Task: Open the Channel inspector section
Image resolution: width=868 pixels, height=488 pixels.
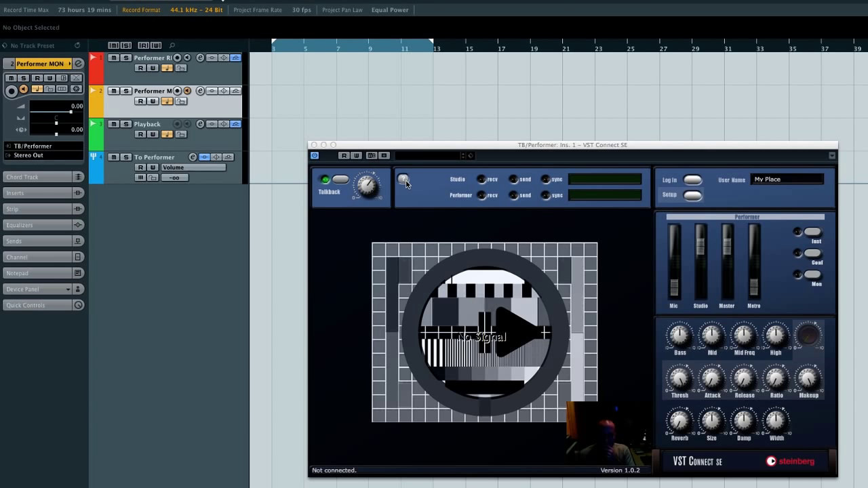Action: click(x=37, y=257)
